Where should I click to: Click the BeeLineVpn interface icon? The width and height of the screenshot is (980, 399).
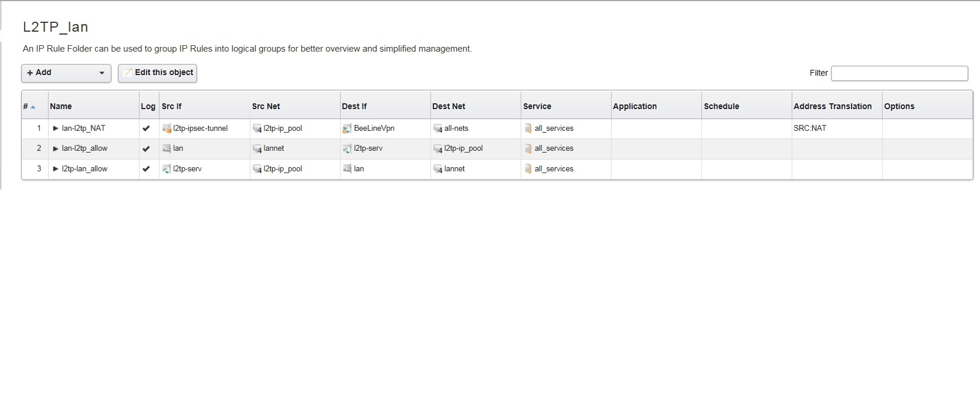click(x=347, y=129)
